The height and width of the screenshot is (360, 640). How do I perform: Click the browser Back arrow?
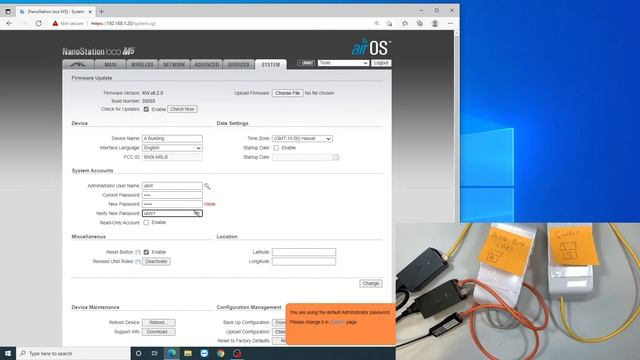coord(9,23)
